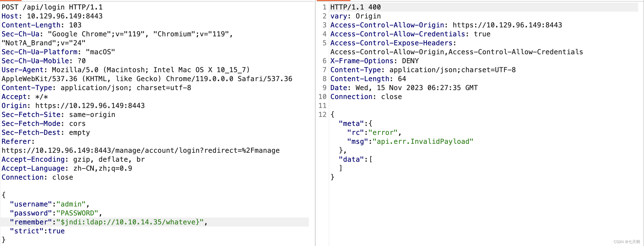644x246 pixels.
Task: Click the "msg":"api.err.InvalidPayload" field
Action: [411, 141]
